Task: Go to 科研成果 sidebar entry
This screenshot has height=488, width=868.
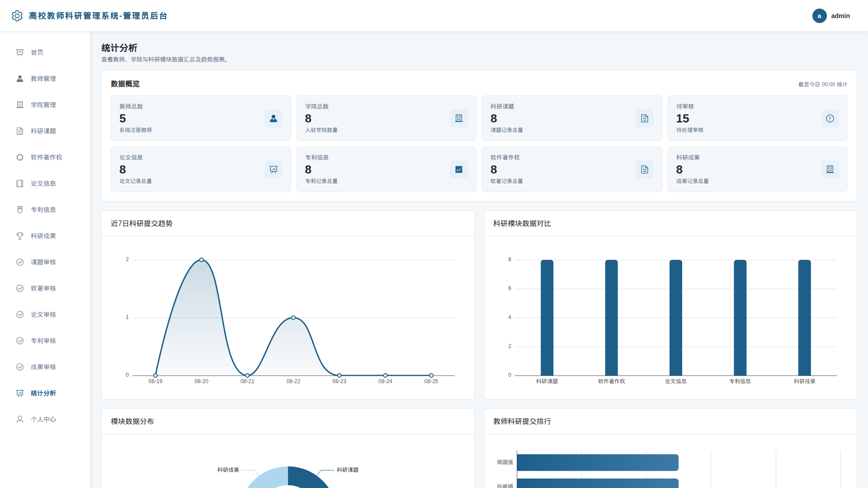Action: click(x=45, y=236)
